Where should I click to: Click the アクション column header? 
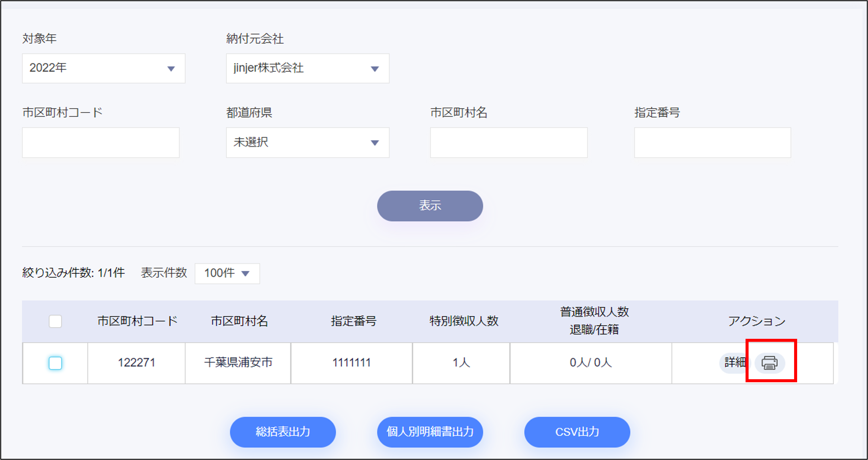756,321
